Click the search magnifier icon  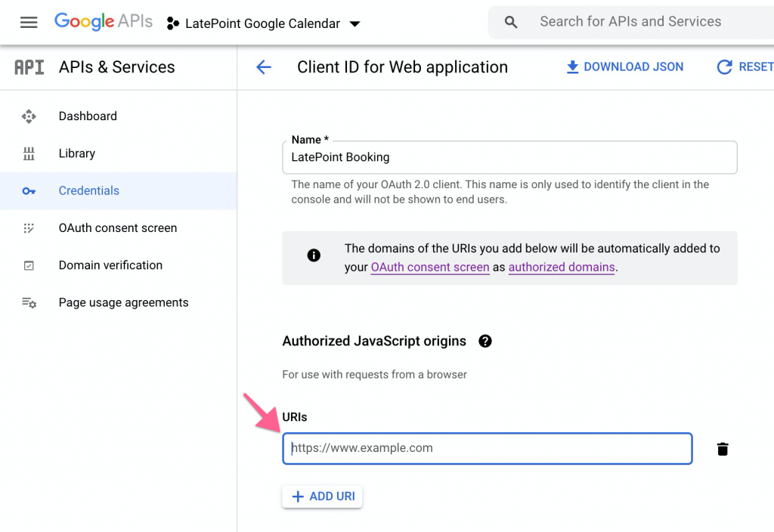tap(510, 22)
